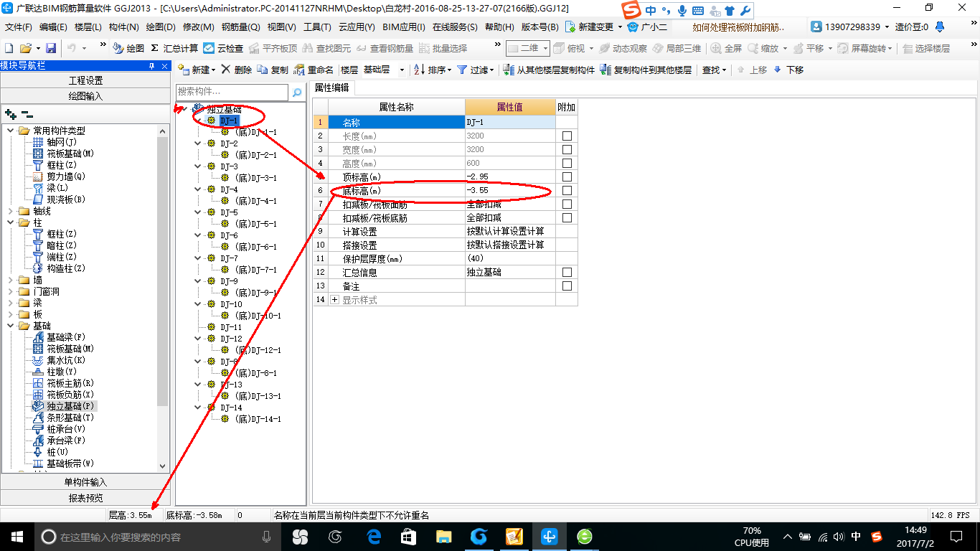Viewport: 980px width, 551px height.
Task: Click the 单构件输入 section button
Action: pos(86,482)
